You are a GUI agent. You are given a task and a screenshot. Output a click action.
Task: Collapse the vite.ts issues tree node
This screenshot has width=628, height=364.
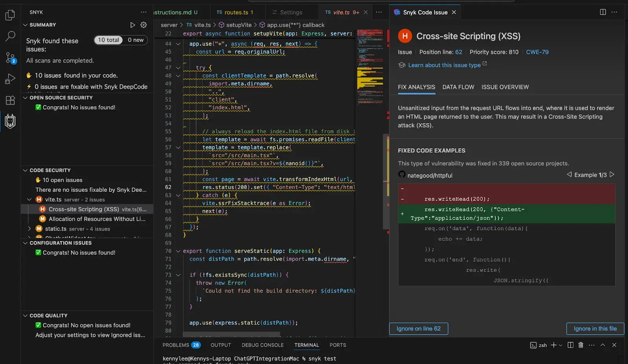(x=29, y=200)
